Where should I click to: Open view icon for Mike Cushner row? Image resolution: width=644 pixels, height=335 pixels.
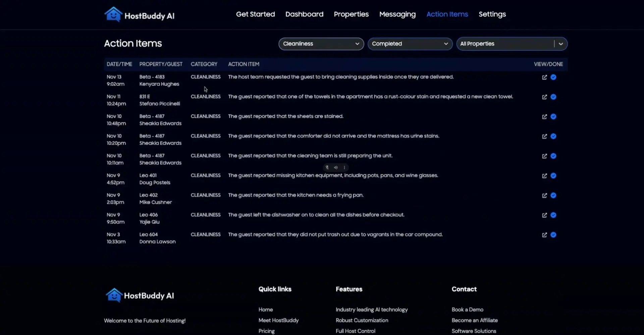pos(544,195)
